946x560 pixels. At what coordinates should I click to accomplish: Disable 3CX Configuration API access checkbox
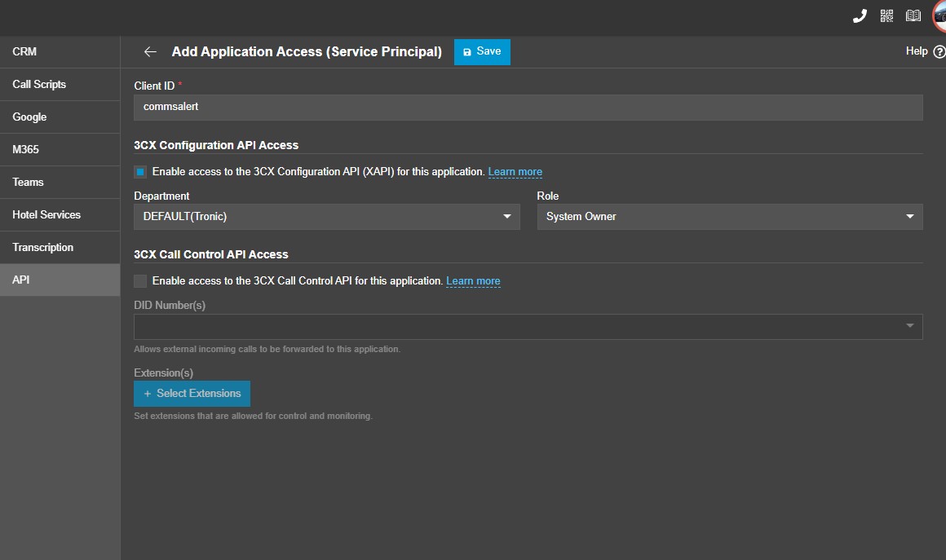point(140,172)
